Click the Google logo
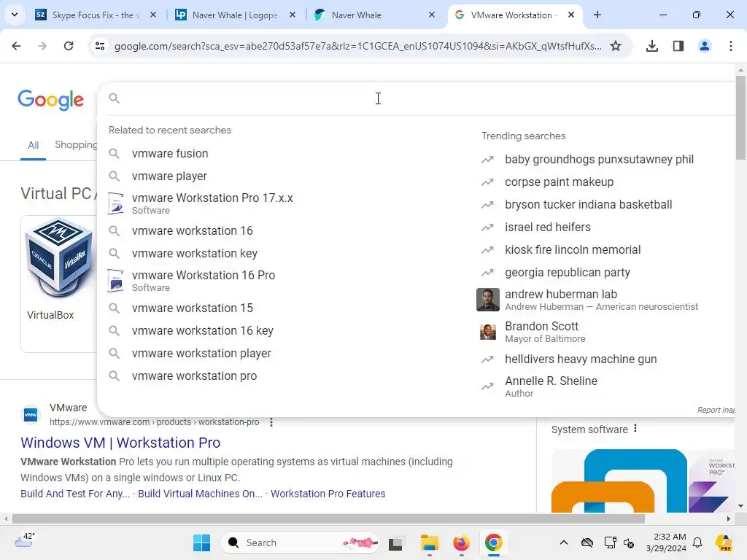This screenshot has height=560, width=747. coord(51,99)
